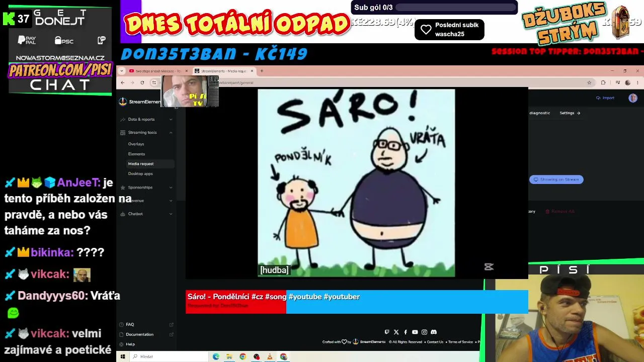Screen dimensions: 644x362
Task: Open a new browser tab
Action: point(262,71)
